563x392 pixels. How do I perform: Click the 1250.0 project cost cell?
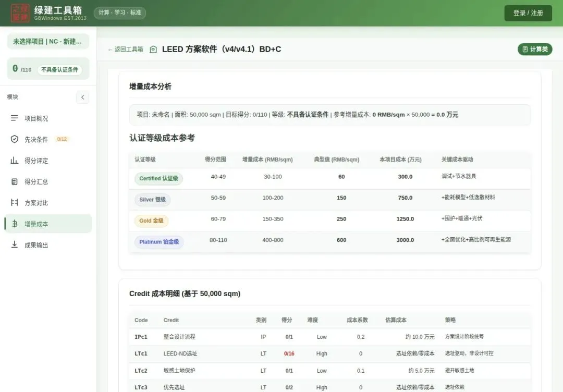(x=405, y=219)
